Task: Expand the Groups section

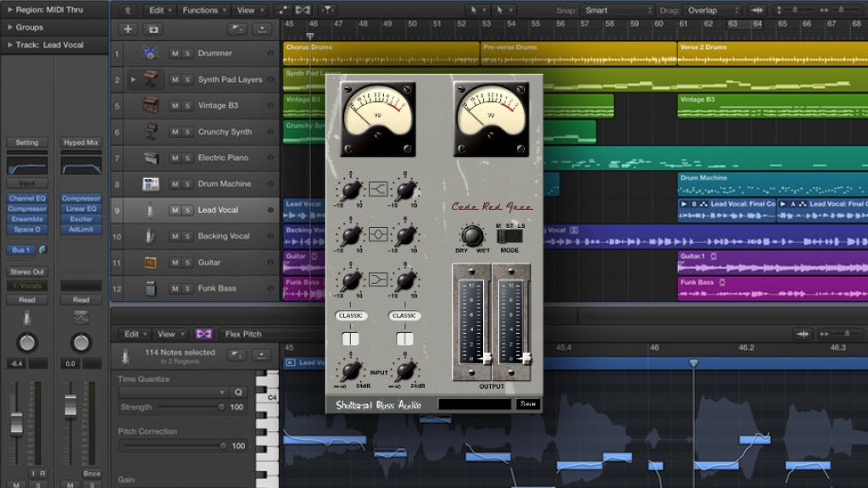Action: (x=10, y=27)
